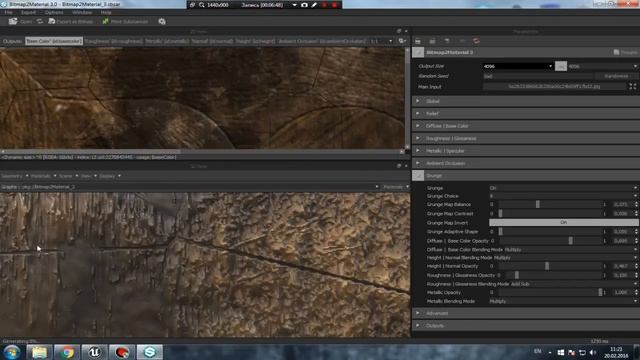The height and width of the screenshot is (360, 640).
Task: Click Export as Bitmap in toolbar
Action: click(70, 21)
